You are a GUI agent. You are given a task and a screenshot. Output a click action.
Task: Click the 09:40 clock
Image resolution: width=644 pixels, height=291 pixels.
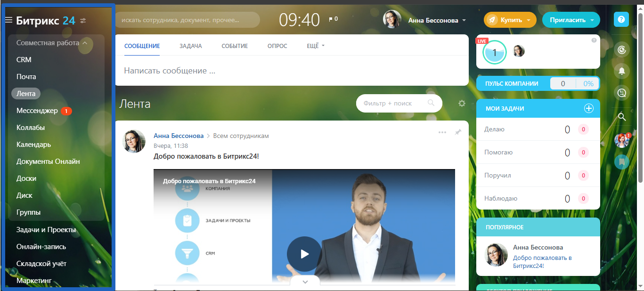(x=300, y=19)
